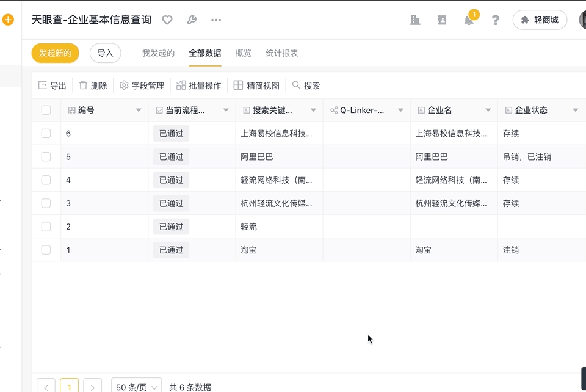Switch to 精简视图 compact view
586x392 pixels.
pos(256,85)
